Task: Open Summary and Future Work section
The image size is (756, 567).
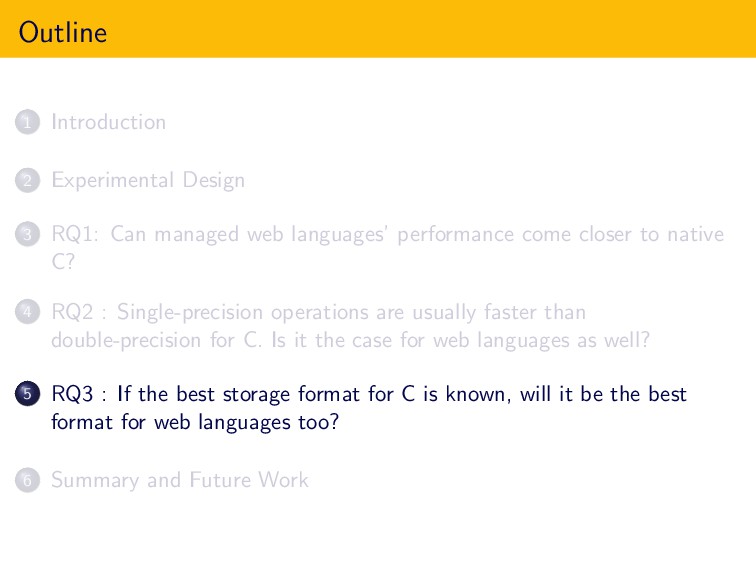Action: point(180,480)
